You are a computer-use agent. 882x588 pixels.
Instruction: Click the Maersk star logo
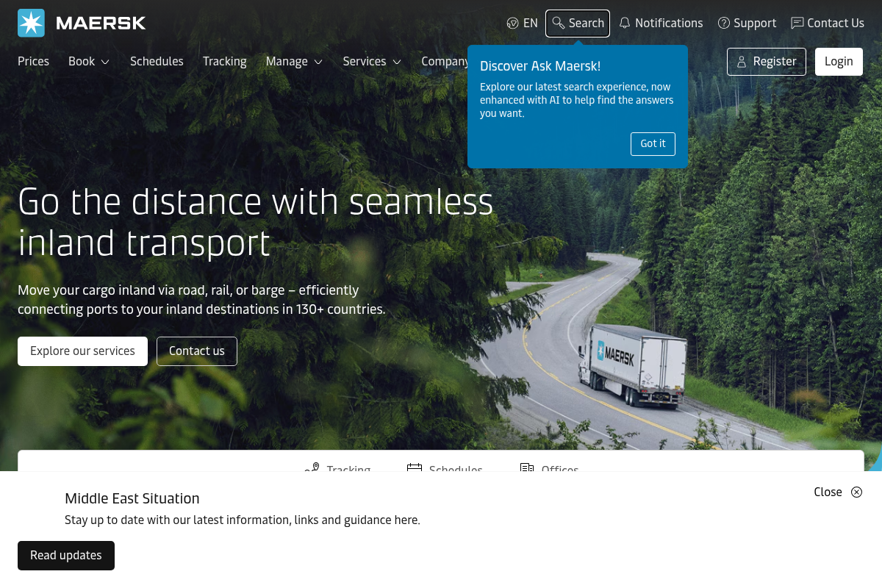point(32,23)
